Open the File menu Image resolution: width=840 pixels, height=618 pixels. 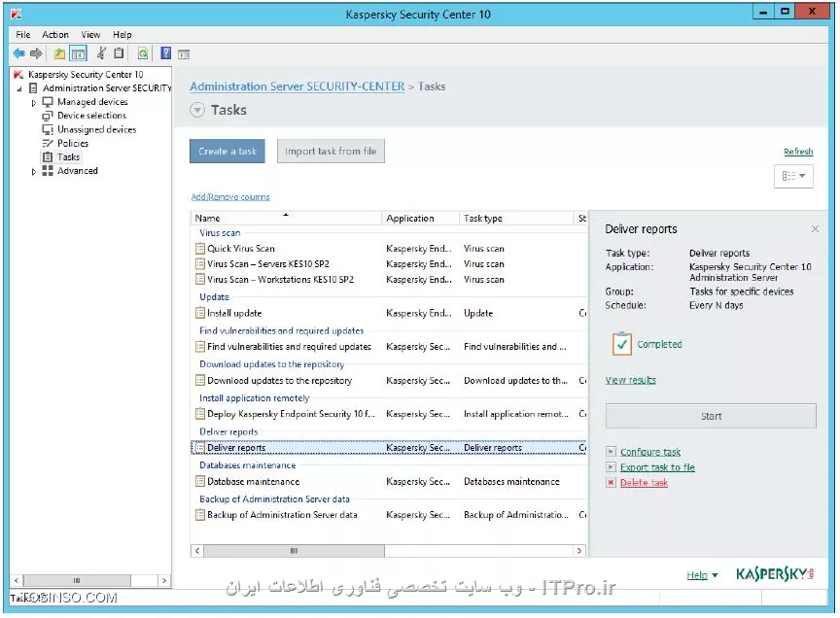[23, 35]
